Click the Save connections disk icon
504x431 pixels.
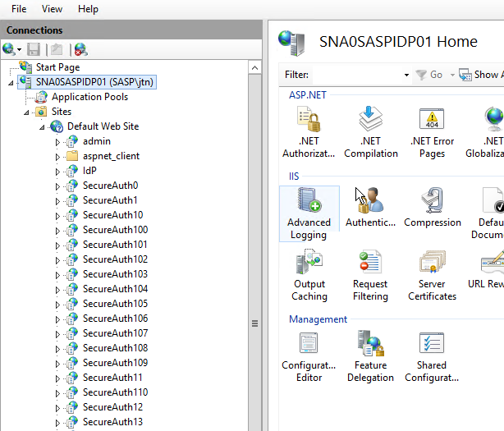tap(34, 49)
